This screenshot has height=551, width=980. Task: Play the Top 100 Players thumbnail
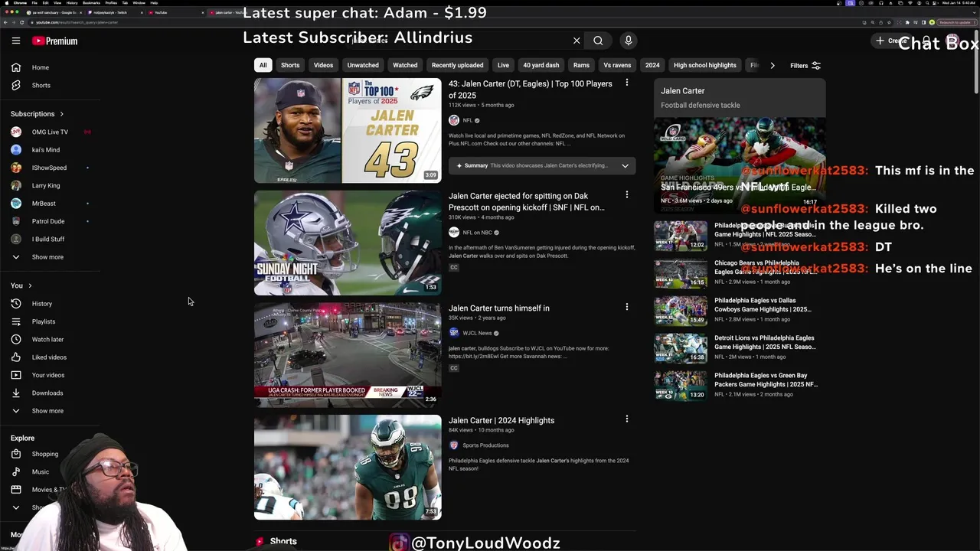(348, 130)
